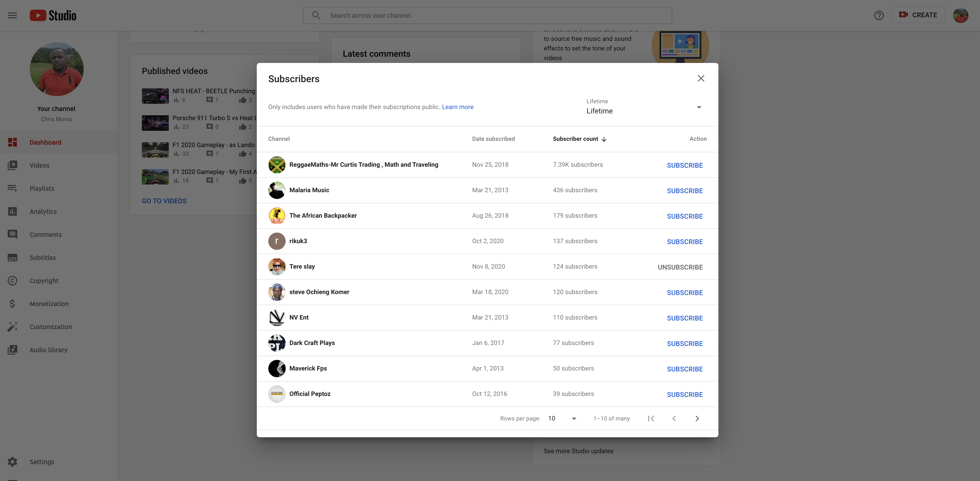The height and width of the screenshot is (481, 980).
Task: Open the NFS HEAT video thumbnail
Action: [x=155, y=96]
